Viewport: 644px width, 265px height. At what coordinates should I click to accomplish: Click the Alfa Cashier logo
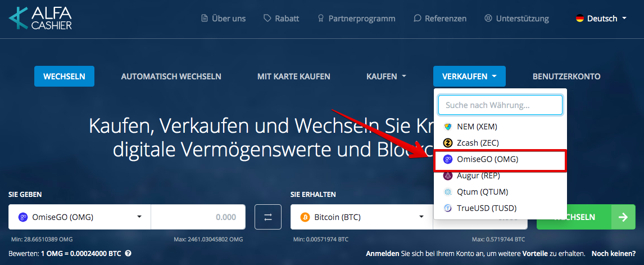click(x=40, y=17)
